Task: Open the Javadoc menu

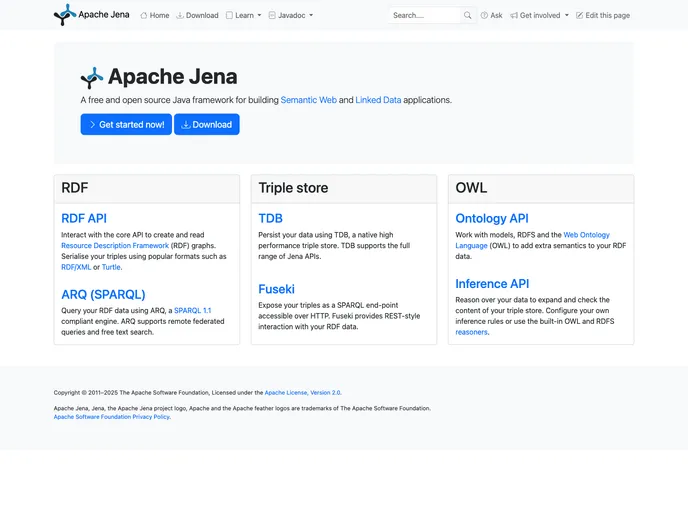Action: pyautogui.click(x=291, y=15)
